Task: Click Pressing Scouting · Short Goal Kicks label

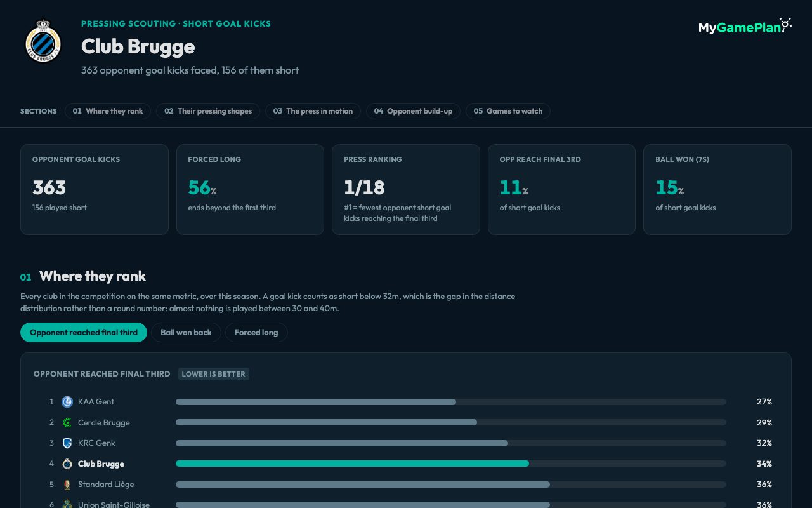Action: tap(176, 24)
